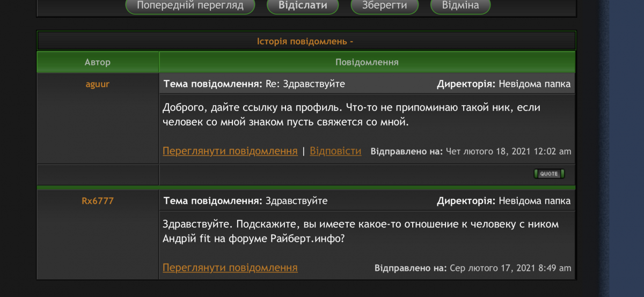Select the subject Re: Здравствуйте

[305, 84]
